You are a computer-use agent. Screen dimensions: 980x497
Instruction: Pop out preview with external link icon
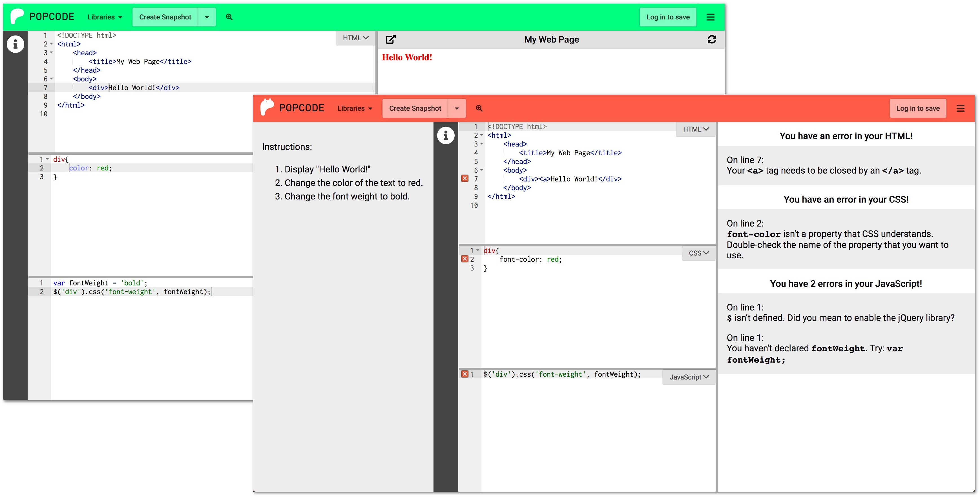(x=391, y=39)
